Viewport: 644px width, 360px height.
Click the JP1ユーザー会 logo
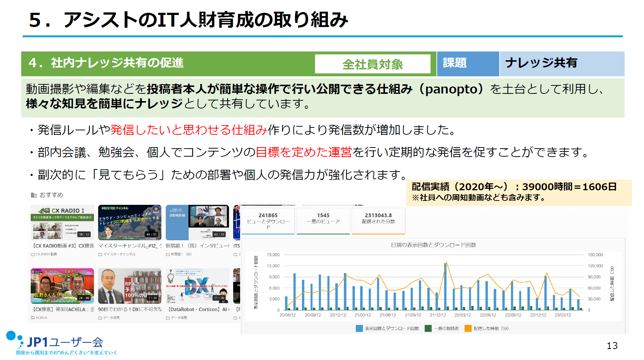60,342
